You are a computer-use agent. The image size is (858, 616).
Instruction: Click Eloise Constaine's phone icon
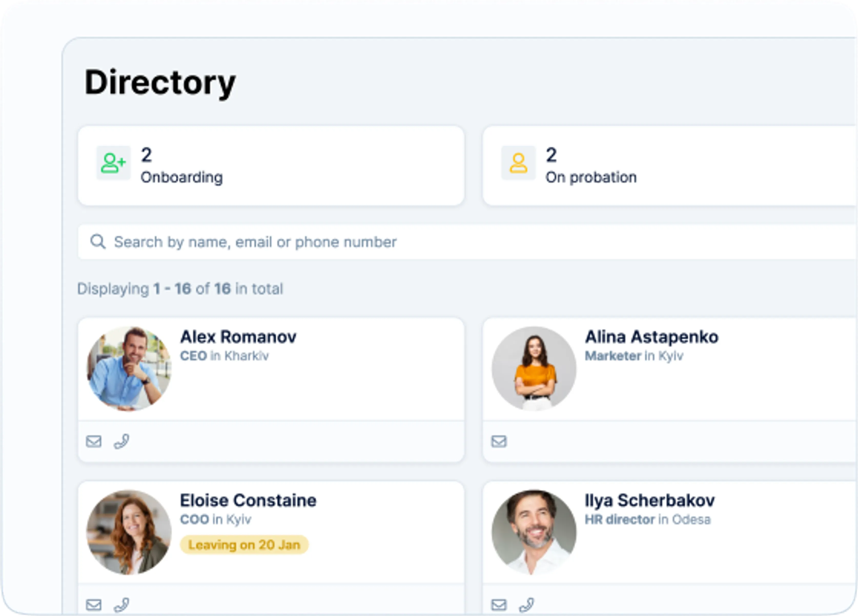[121, 605]
